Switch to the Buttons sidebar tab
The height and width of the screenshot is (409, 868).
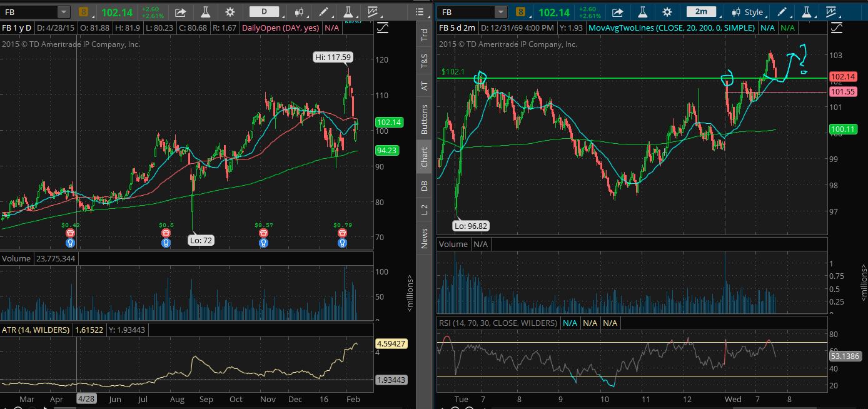point(424,119)
